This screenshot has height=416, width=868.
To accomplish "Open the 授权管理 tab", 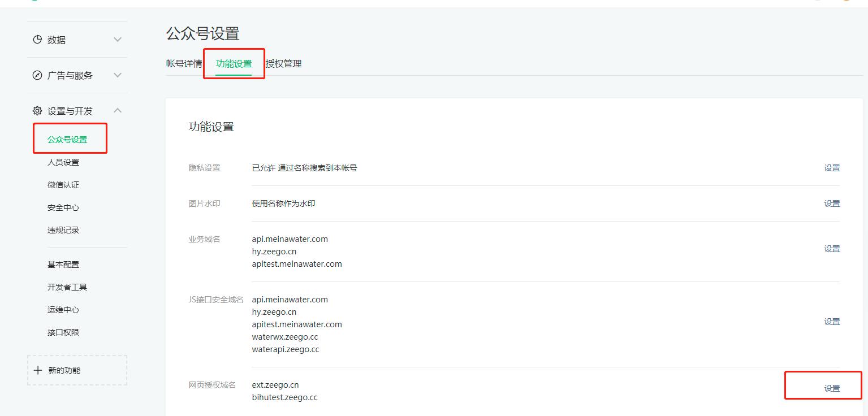I will click(x=284, y=64).
